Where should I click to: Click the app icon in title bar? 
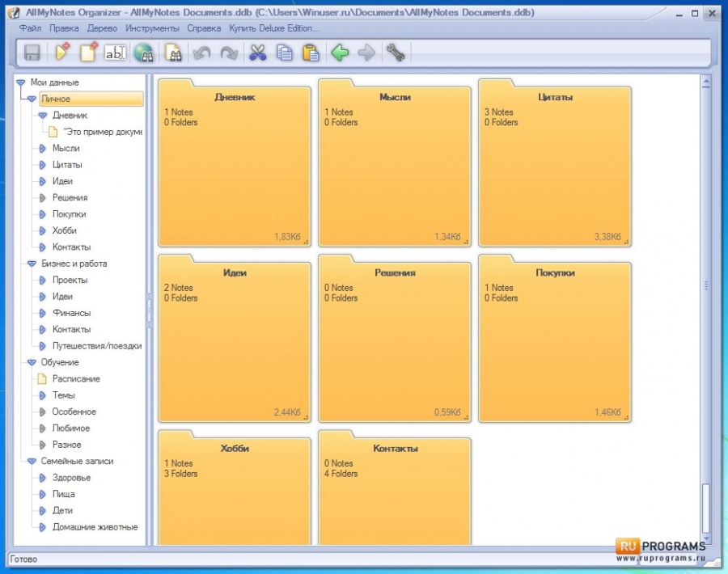tap(15, 12)
